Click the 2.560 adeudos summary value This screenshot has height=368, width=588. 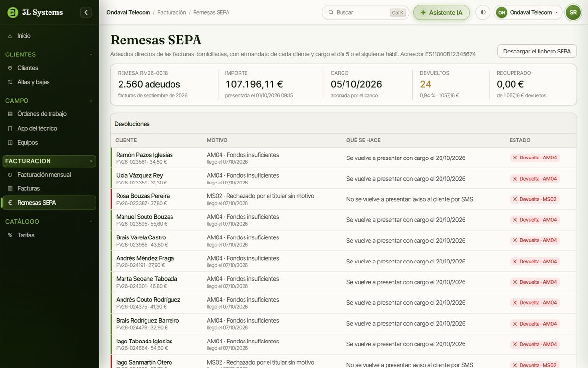(149, 84)
